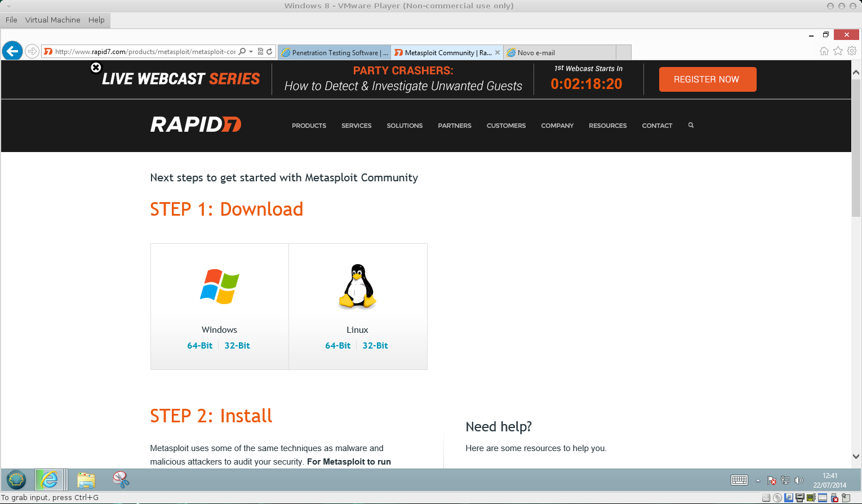Image resolution: width=862 pixels, height=504 pixels.
Task: Click the IE forward arrow button
Action: click(32, 51)
